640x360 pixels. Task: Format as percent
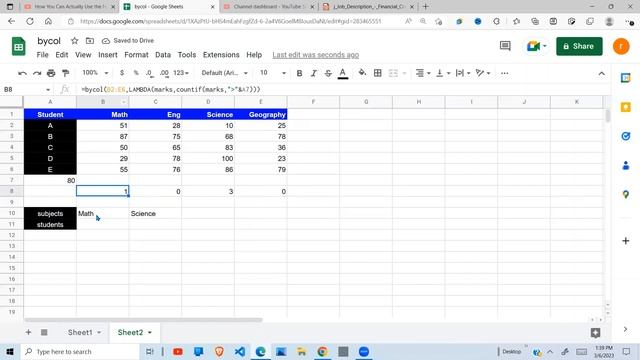tap(136, 73)
